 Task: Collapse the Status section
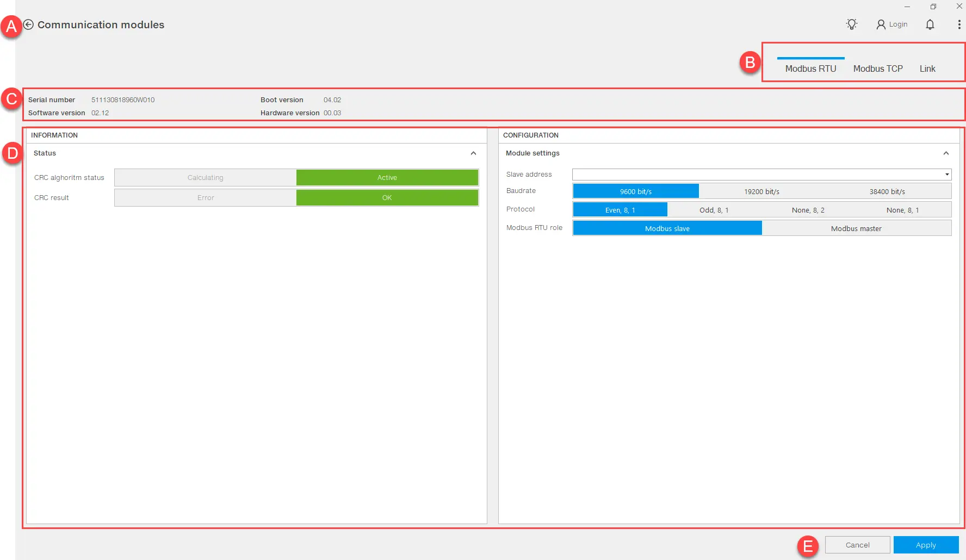coord(473,153)
